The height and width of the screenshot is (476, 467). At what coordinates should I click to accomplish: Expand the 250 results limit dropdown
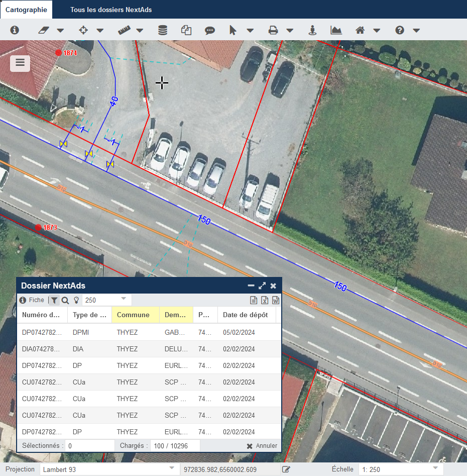(x=124, y=300)
